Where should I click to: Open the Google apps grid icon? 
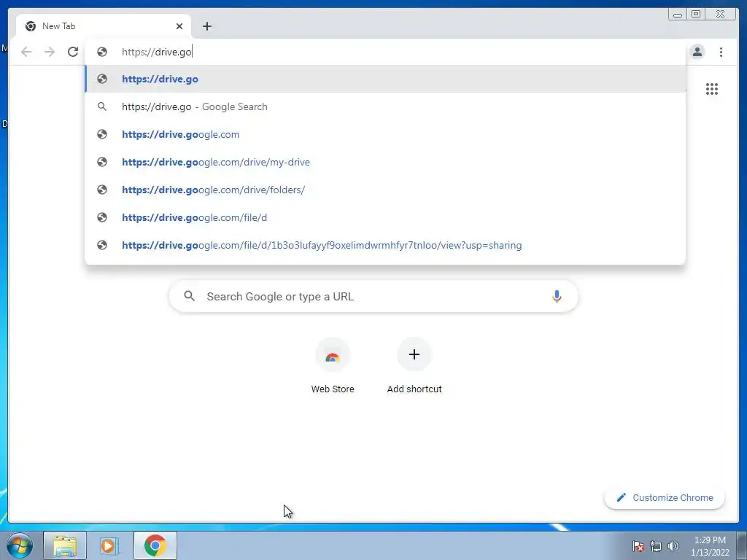tap(712, 89)
